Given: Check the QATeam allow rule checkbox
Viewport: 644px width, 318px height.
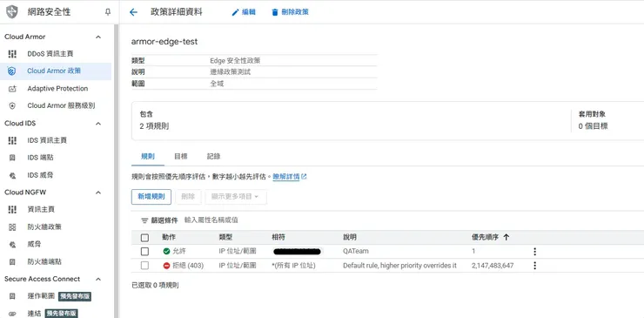Looking at the screenshot, I should point(144,252).
